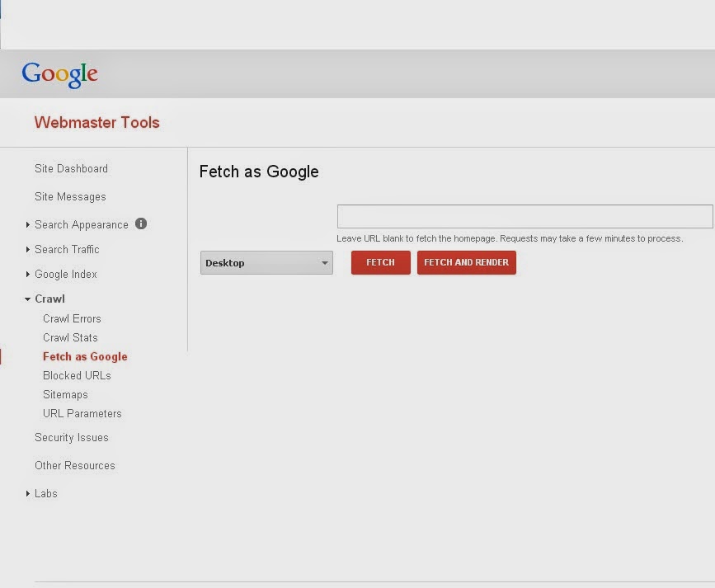Click the FETCH AND RENDER button
This screenshot has width=715, height=588.
[x=466, y=262]
